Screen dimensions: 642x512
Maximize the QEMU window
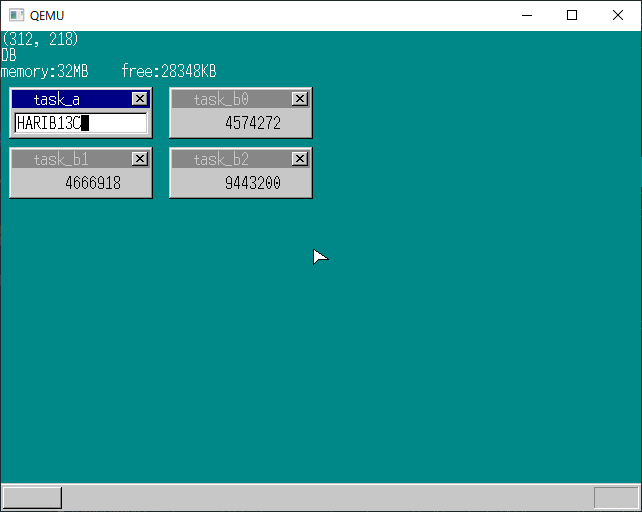572,16
